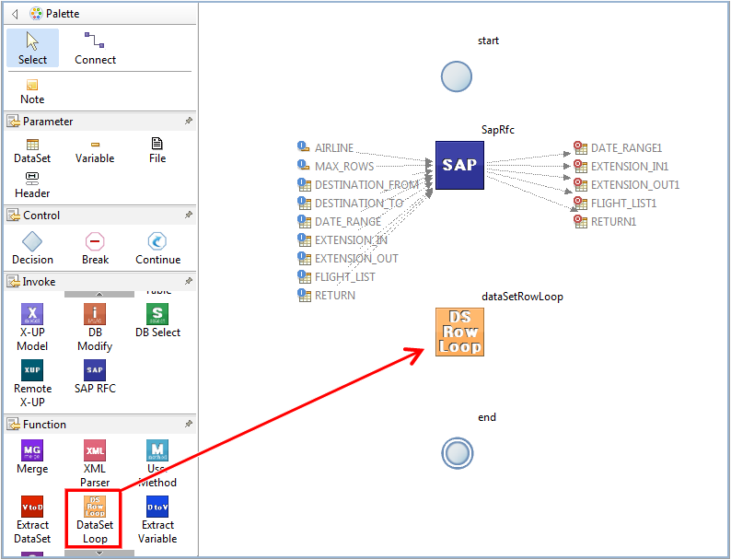
Task: Select the EXTENSION_OUT1 output dataset
Action: point(627,185)
